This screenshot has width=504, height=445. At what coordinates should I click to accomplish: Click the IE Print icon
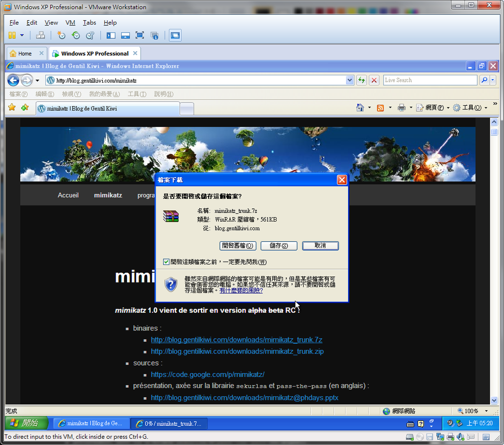click(402, 108)
